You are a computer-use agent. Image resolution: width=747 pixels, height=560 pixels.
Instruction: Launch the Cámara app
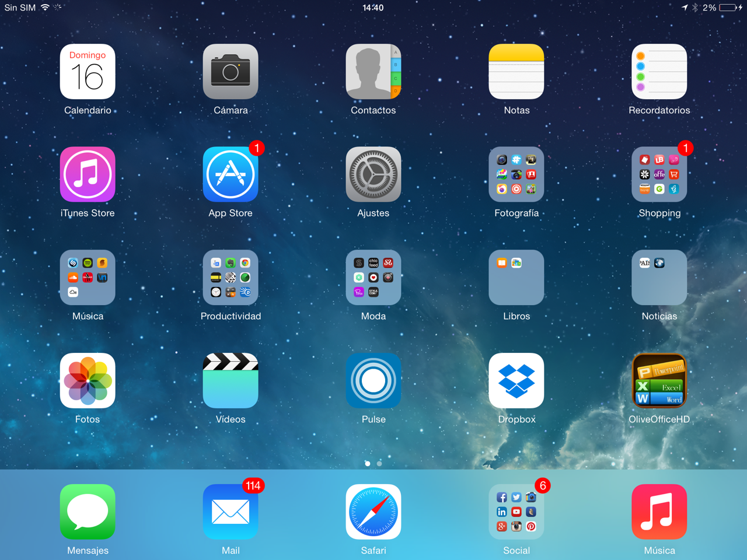click(231, 72)
